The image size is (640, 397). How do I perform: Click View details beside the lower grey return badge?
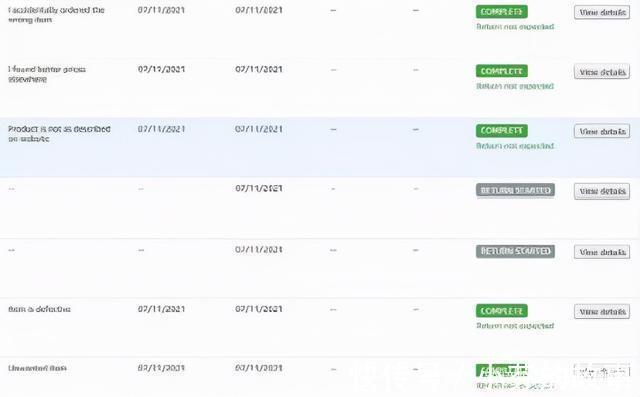pyautogui.click(x=602, y=252)
